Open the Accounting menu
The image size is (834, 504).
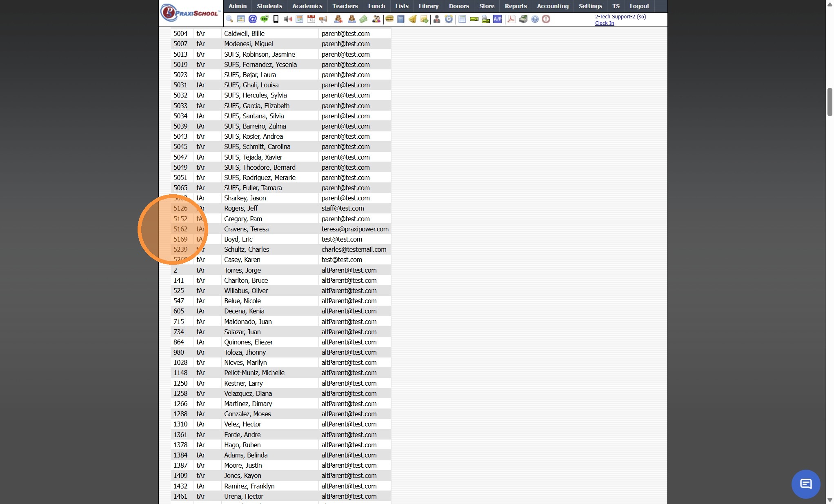pyautogui.click(x=552, y=6)
